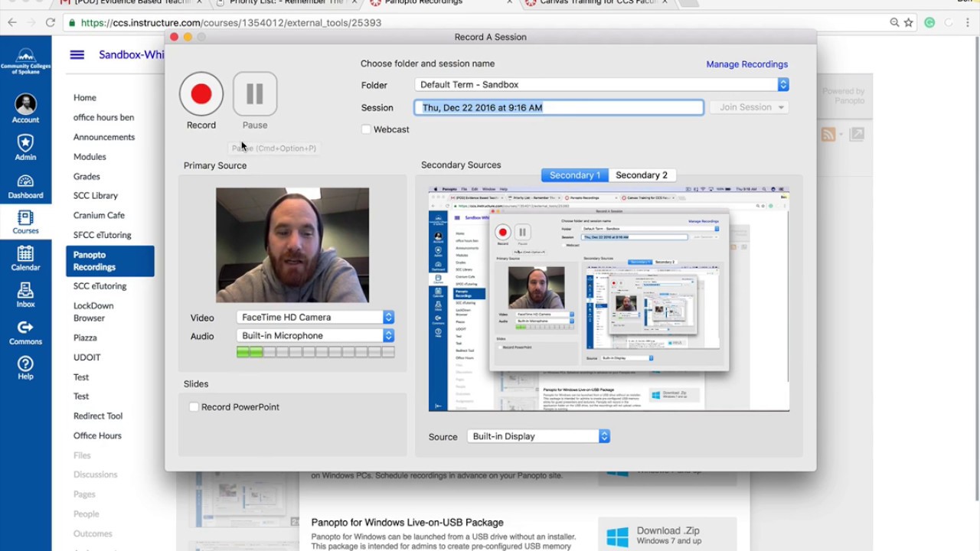This screenshot has width=980, height=551.
Task: Open Canvas Help
Action: [x=25, y=368]
